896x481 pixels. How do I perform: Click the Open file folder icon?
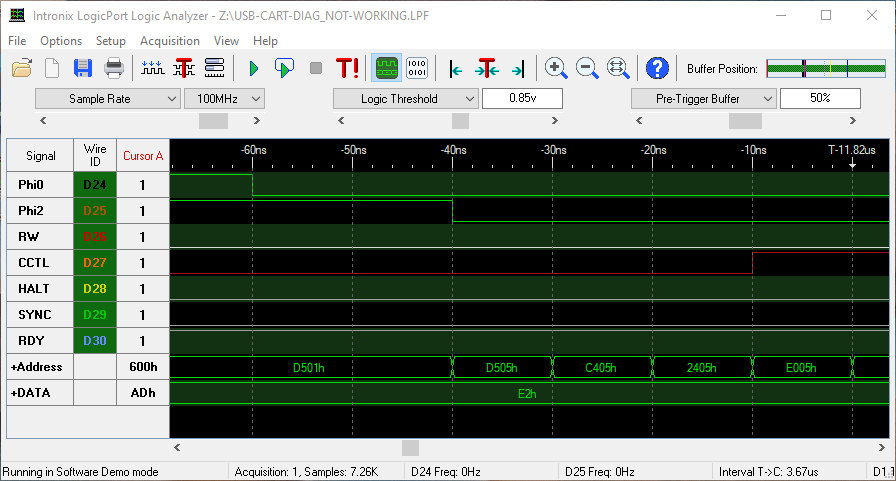click(22, 68)
